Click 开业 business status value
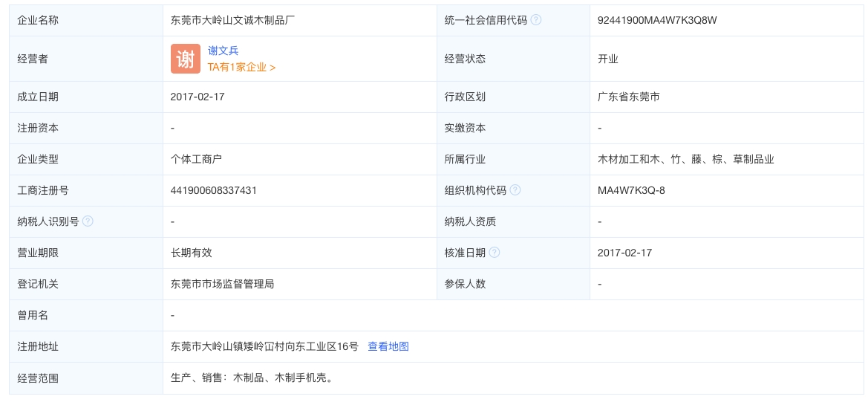 [608, 59]
